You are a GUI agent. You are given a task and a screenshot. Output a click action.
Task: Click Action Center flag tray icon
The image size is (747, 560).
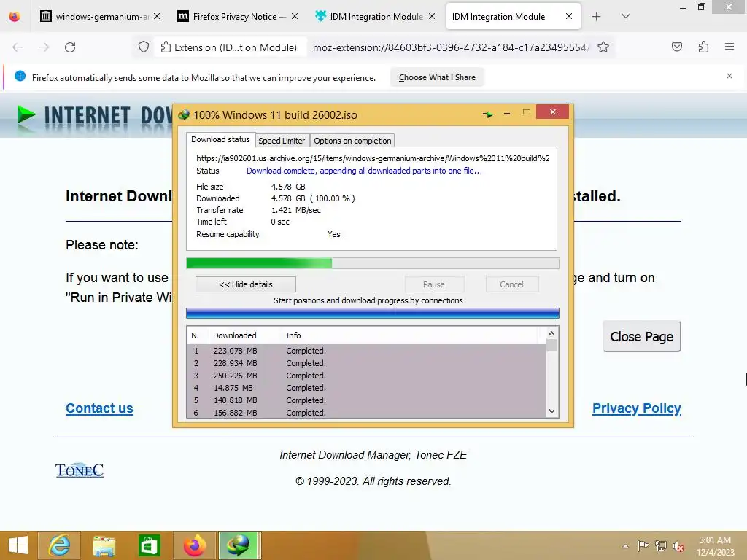(643, 545)
